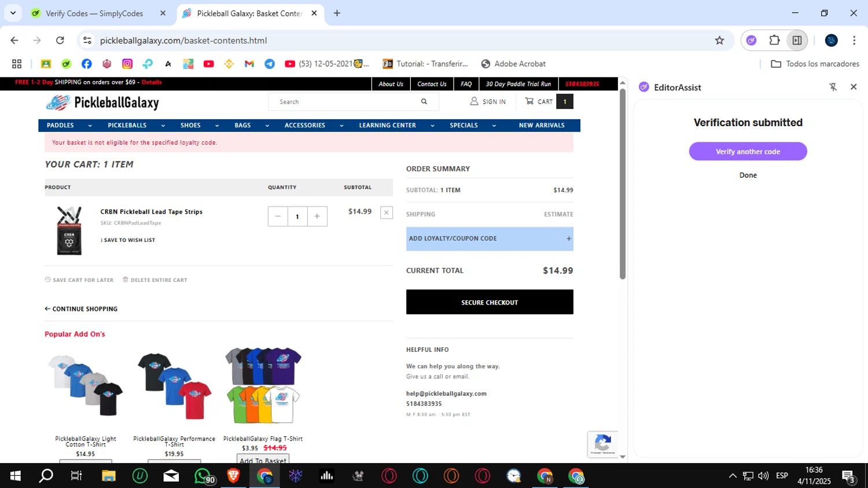Open the Instagram bookmark icon
The image size is (868, 488).
point(127,64)
